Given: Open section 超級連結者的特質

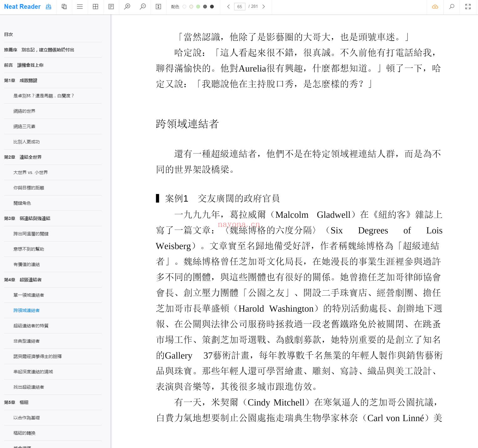Looking at the screenshot, I should click(31, 326).
